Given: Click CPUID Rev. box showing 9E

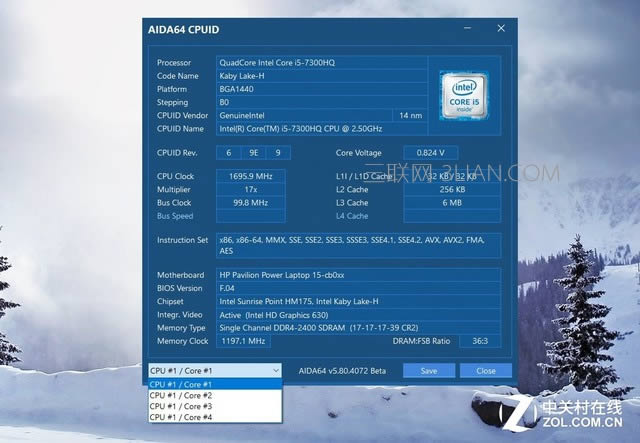Looking at the screenshot, I should [253, 153].
